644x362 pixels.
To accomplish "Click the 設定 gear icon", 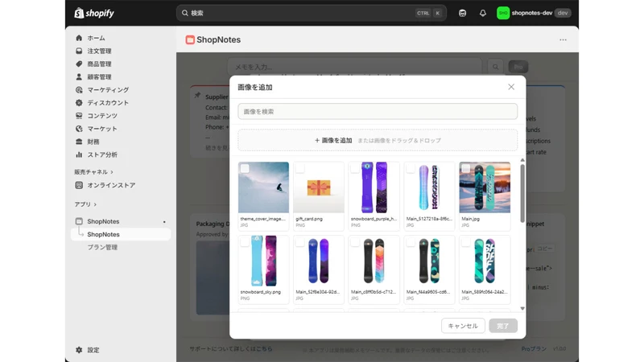I will (x=79, y=350).
